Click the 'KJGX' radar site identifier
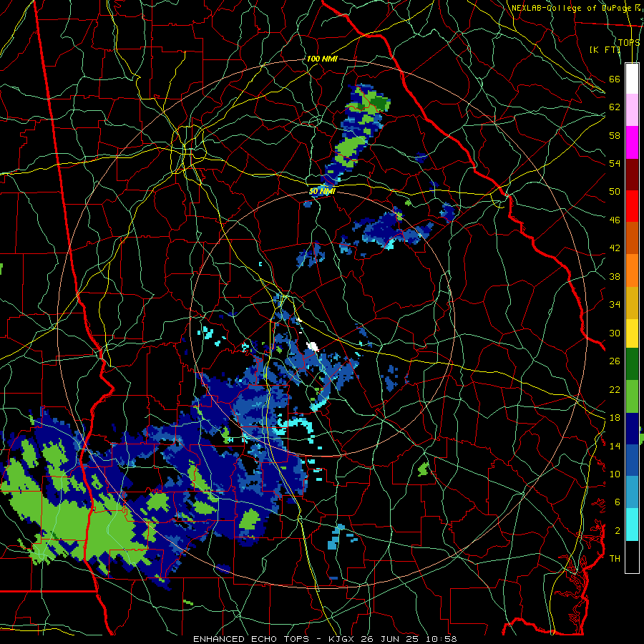The width and height of the screenshot is (644, 644). [341, 639]
